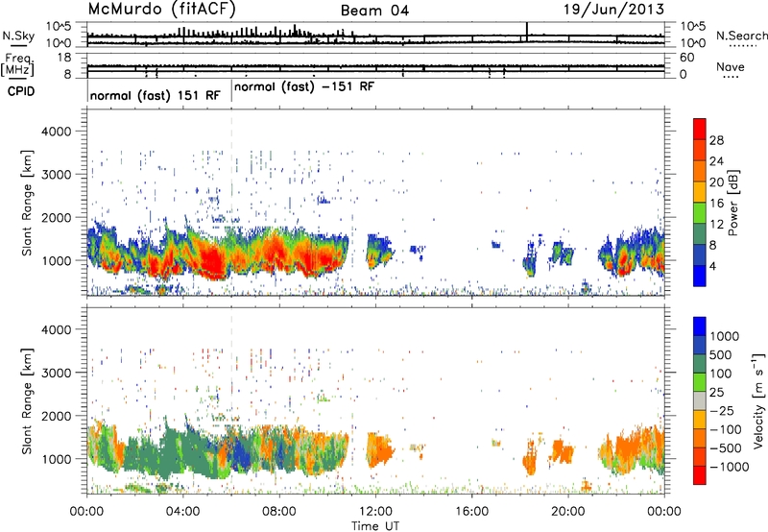This screenshot has width=768, height=532.
Task: Click the Beam 04 label
Action: coord(374,11)
